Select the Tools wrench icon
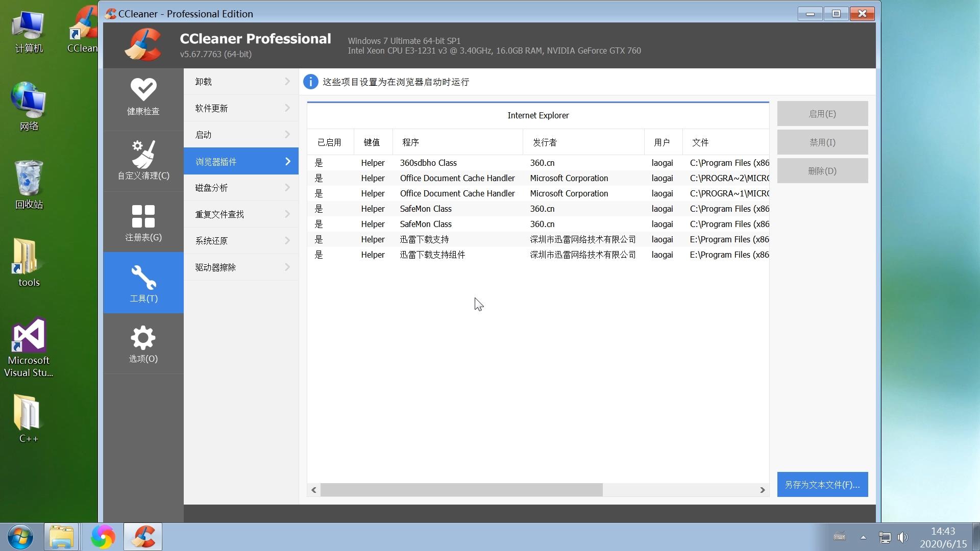This screenshot has height=551, width=980. (143, 278)
